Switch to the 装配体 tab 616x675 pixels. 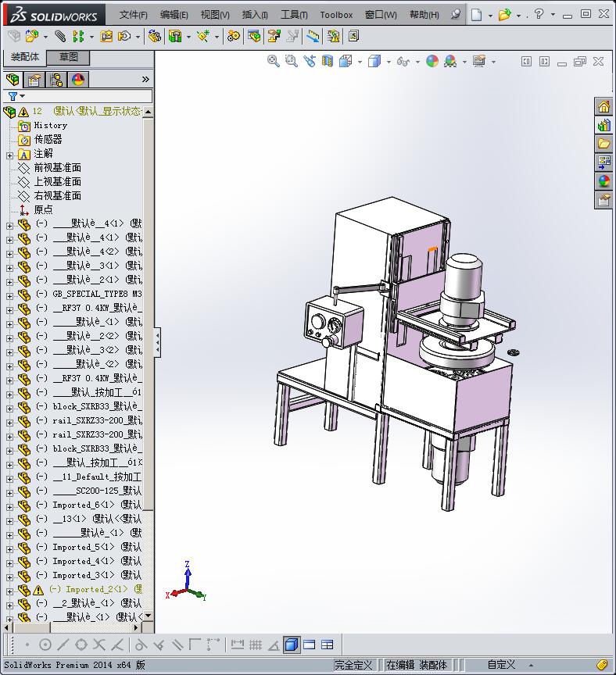pyautogui.click(x=24, y=57)
